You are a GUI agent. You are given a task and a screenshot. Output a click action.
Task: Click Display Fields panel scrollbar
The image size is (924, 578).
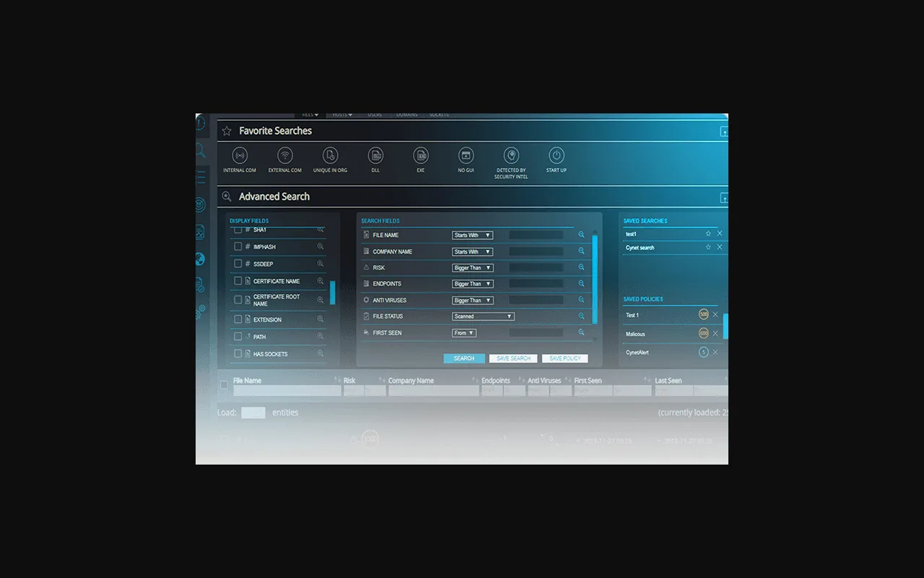tap(333, 293)
